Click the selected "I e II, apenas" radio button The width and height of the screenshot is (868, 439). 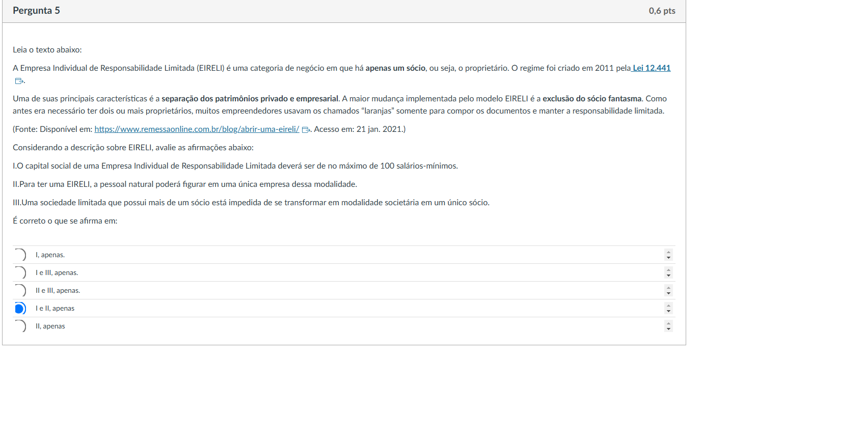20,308
